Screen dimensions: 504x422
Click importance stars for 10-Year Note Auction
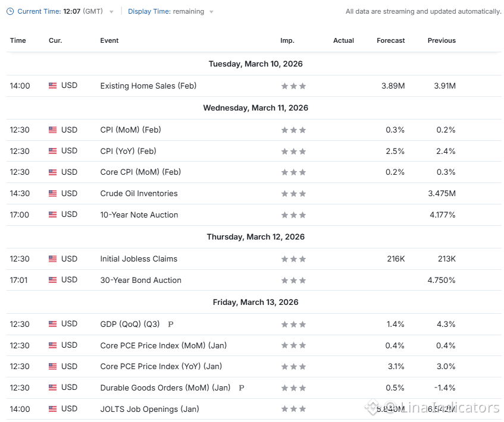tap(293, 215)
